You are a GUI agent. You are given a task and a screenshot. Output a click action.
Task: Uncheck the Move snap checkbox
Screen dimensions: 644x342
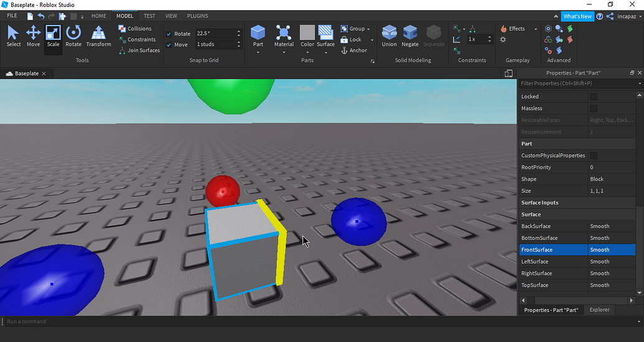[x=169, y=45]
